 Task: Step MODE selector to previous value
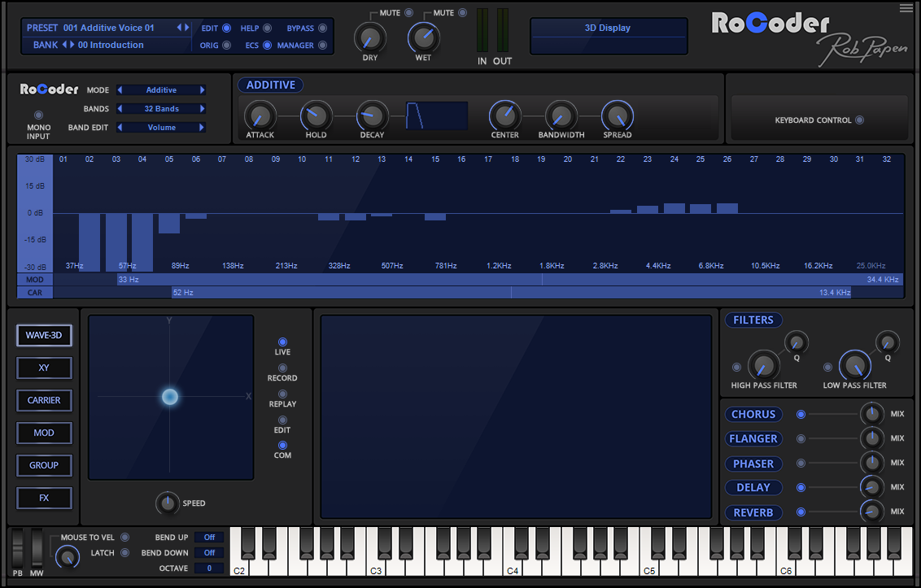tap(120, 90)
